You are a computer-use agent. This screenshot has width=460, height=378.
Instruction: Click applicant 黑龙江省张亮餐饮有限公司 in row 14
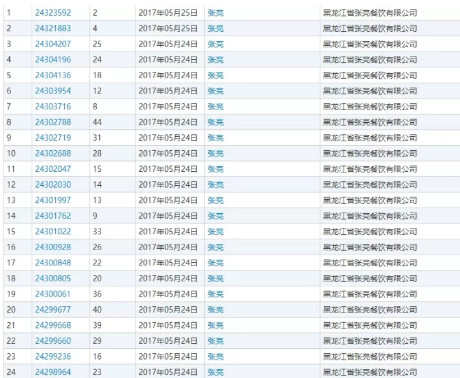[x=370, y=216]
